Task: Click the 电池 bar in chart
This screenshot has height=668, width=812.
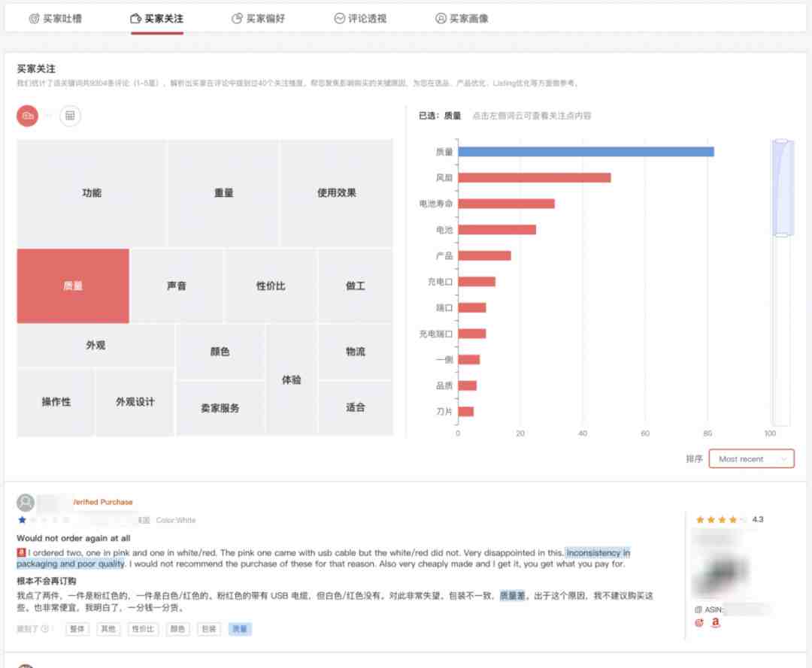Action: point(497,230)
